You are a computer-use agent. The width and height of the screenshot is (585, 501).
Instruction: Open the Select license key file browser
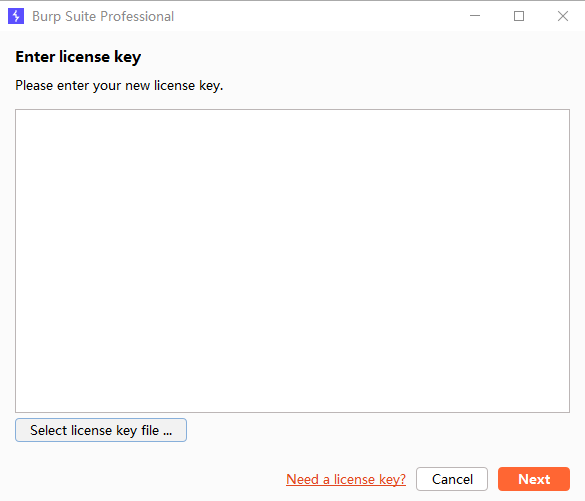point(101,430)
